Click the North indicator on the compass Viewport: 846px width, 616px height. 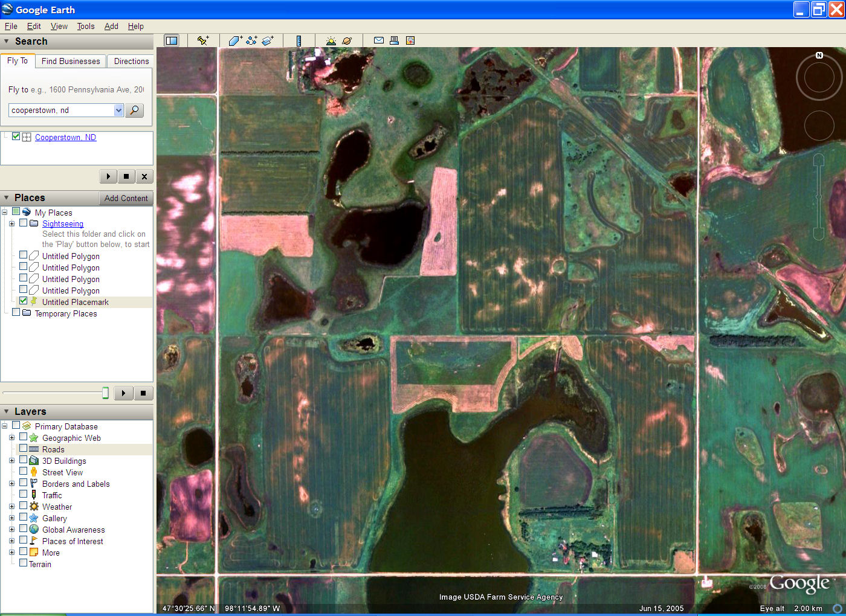[819, 55]
